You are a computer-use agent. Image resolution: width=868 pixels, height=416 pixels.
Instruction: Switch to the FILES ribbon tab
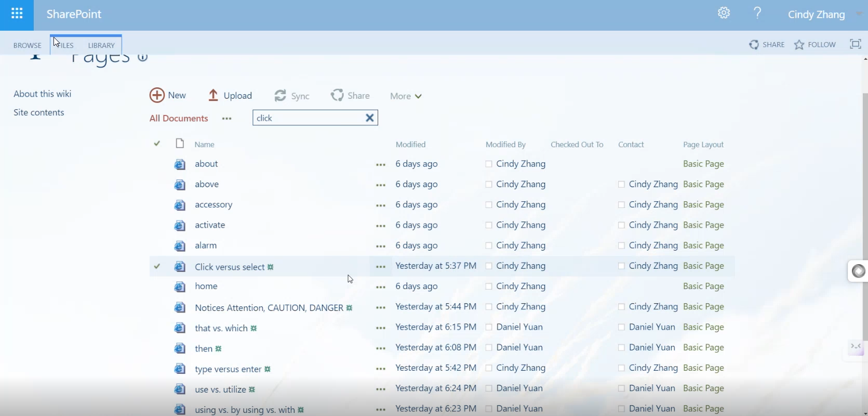point(65,45)
